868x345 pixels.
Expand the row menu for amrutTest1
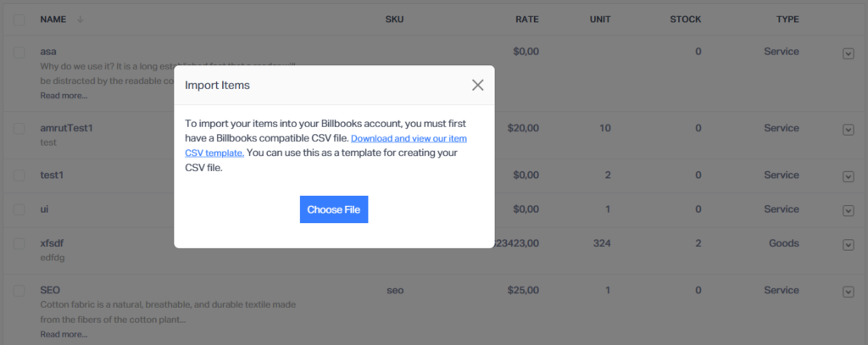pyautogui.click(x=848, y=130)
